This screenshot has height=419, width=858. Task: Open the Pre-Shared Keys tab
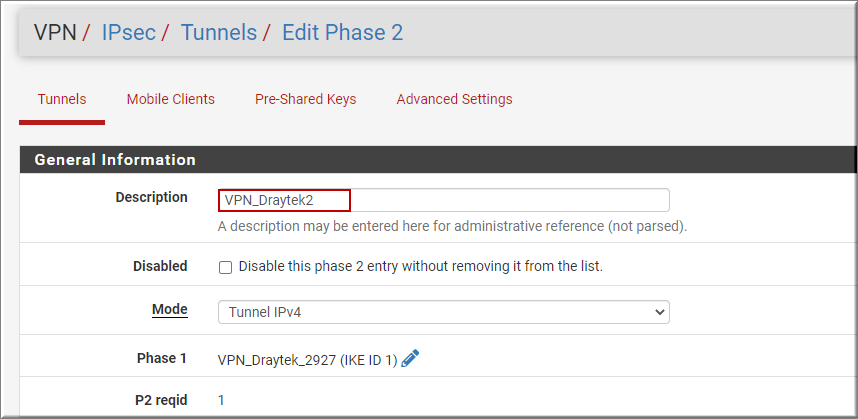pyautogui.click(x=305, y=99)
